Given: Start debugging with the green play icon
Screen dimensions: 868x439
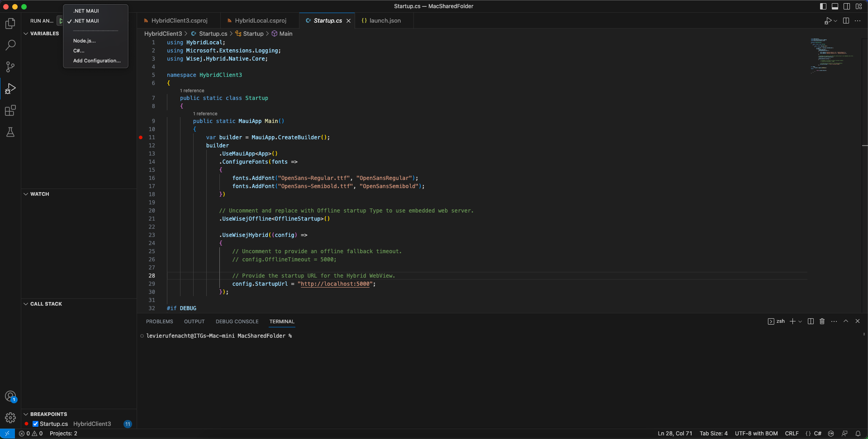Looking at the screenshot, I should (60, 21).
